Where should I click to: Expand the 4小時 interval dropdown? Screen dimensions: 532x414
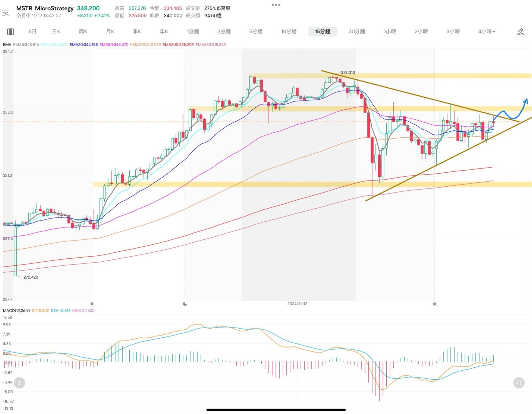point(487,32)
